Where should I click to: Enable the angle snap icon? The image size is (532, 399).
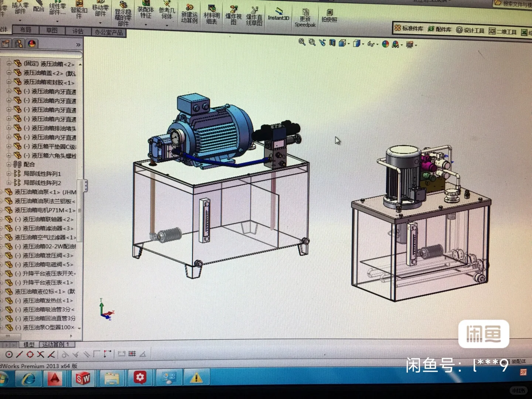[143, 354]
